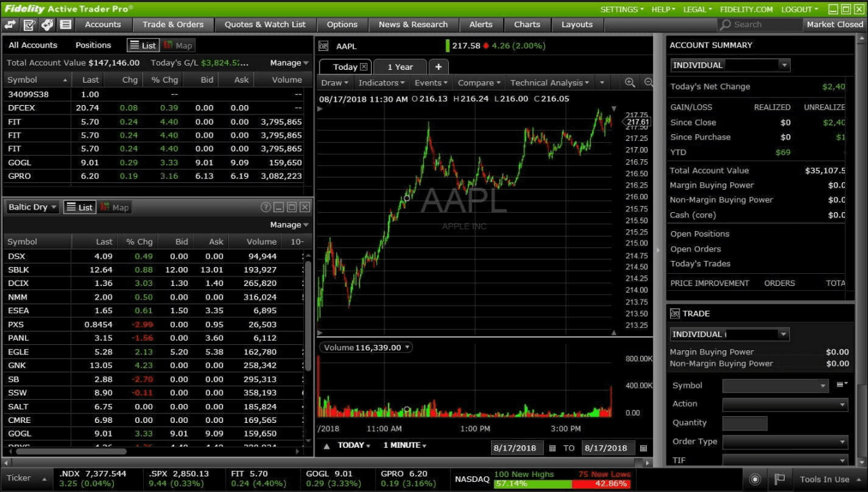Click the circular target icon in bottom bar
The height and width of the screenshot is (492, 868).
coord(755,479)
